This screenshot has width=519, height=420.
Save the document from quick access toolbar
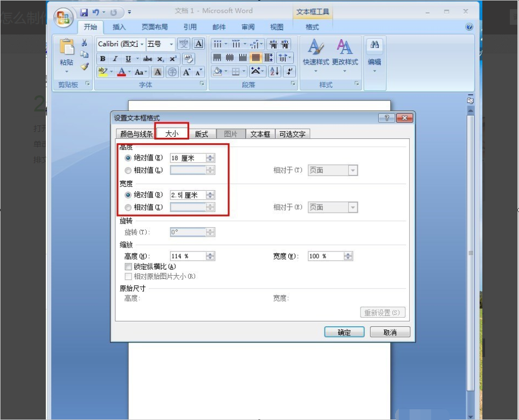pyautogui.click(x=84, y=12)
